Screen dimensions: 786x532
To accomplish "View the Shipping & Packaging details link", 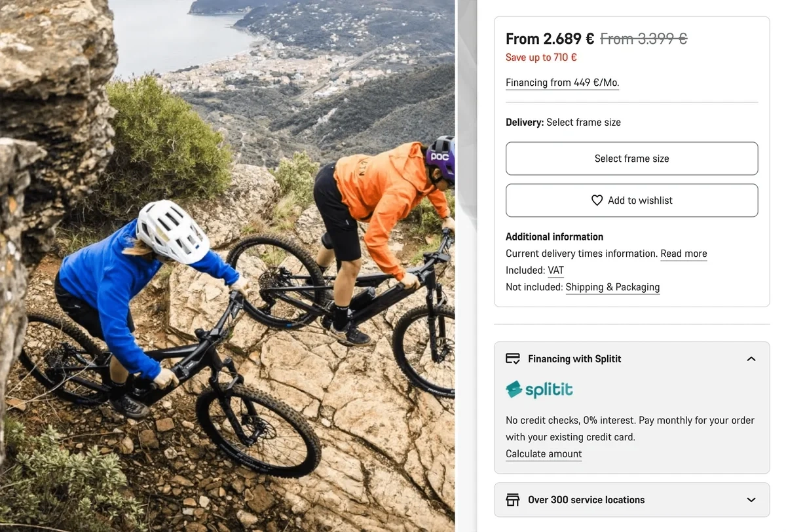I will pyautogui.click(x=612, y=287).
